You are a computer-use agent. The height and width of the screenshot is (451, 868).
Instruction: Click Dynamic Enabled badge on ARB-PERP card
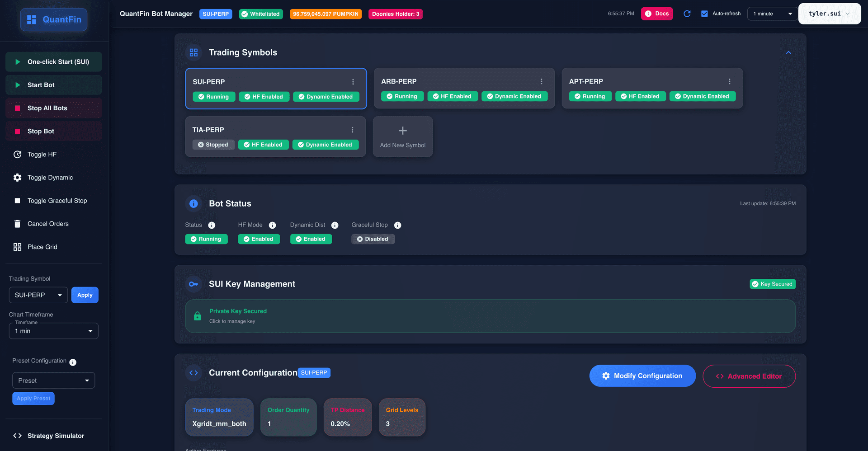(514, 96)
